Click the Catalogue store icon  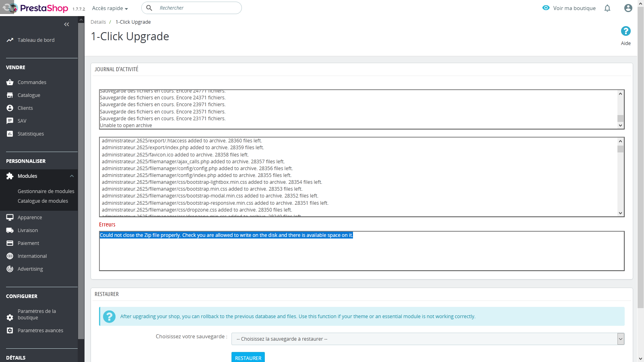(10, 95)
